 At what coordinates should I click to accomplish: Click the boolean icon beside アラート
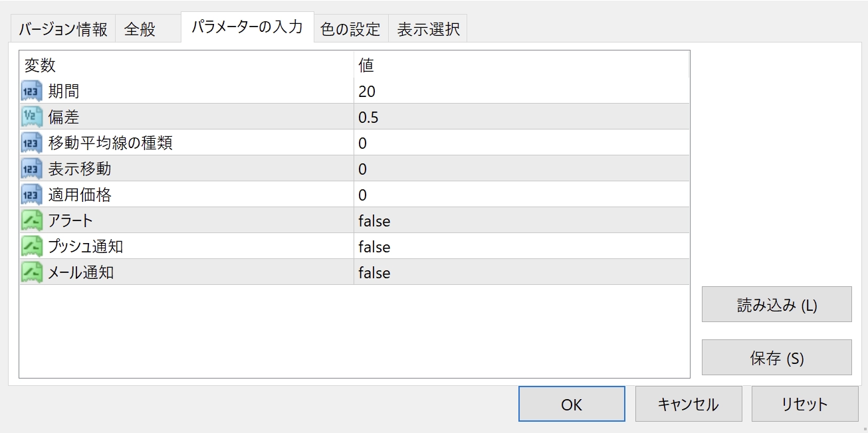click(x=31, y=220)
